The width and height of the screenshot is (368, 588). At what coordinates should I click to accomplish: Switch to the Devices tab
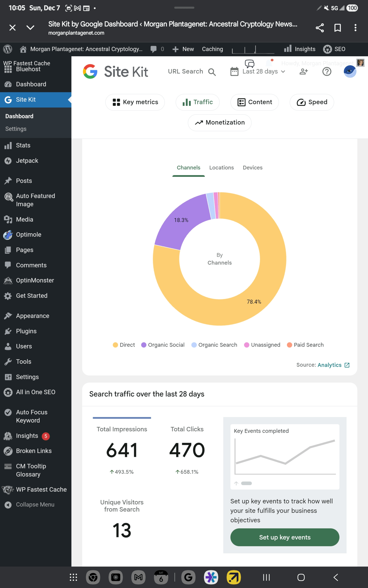point(252,168)
